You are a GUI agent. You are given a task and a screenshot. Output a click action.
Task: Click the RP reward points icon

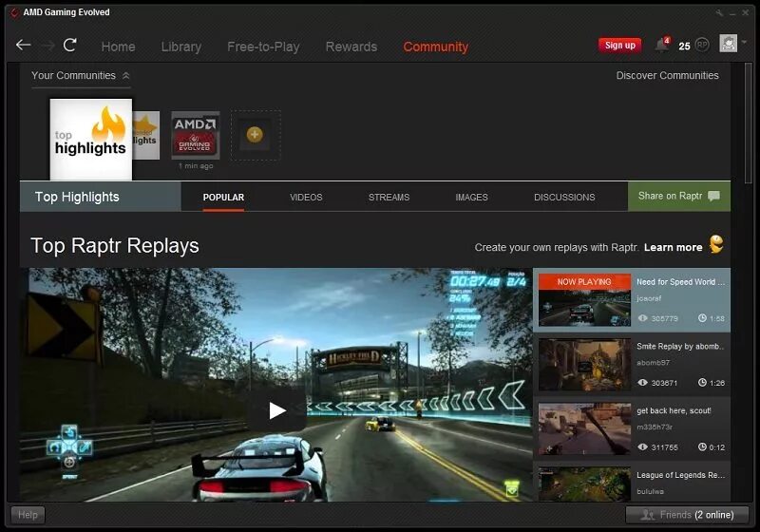click(x=702, y=45)
